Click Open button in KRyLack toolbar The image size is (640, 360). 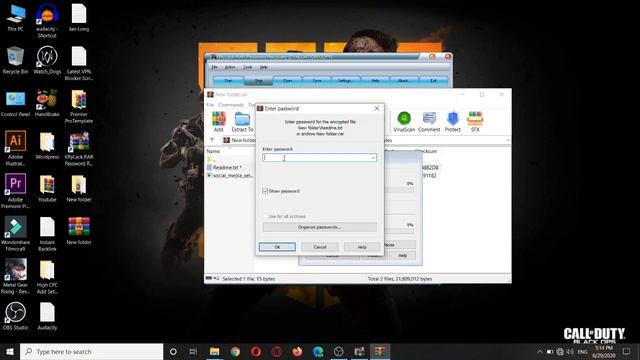tap(288, 80)
